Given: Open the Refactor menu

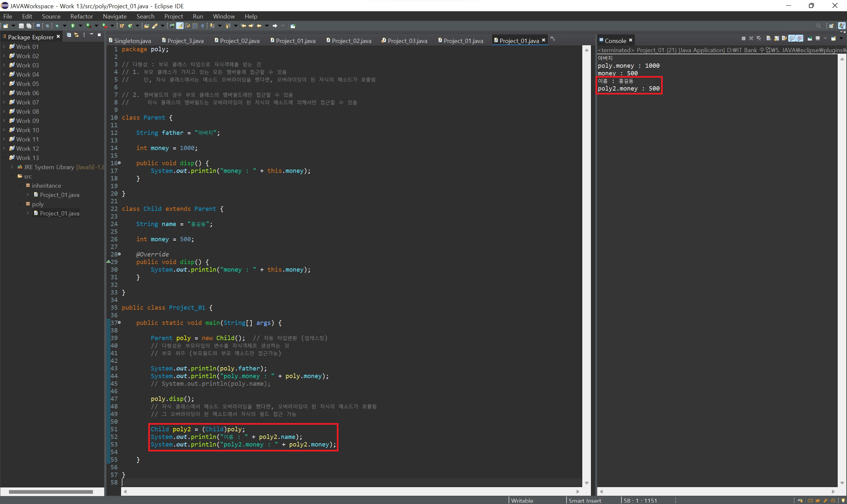Looking at the screenshot, I should [82, 16].
